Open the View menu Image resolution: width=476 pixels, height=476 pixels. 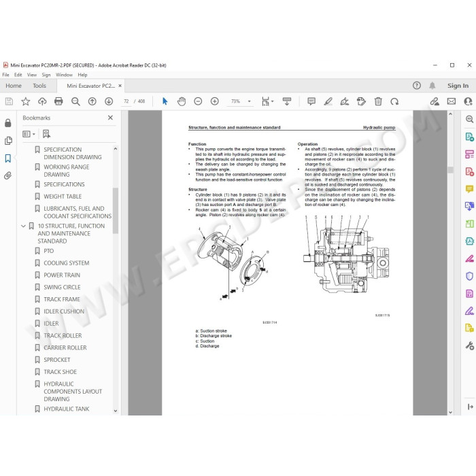[32, 75]
